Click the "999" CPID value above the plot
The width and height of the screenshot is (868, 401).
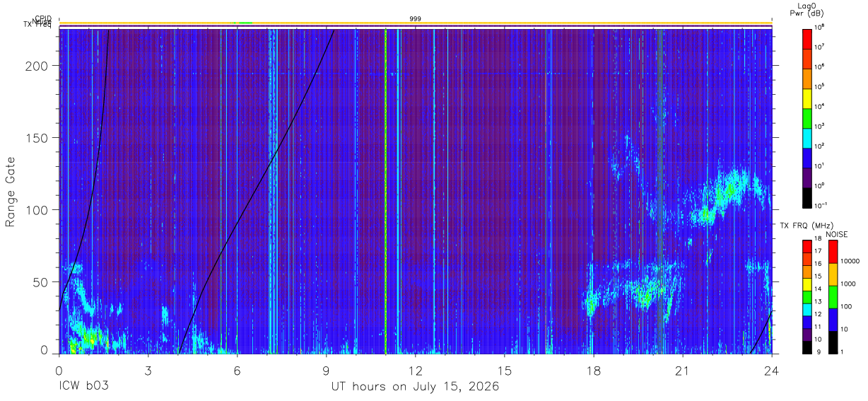[x=415, y=18]
